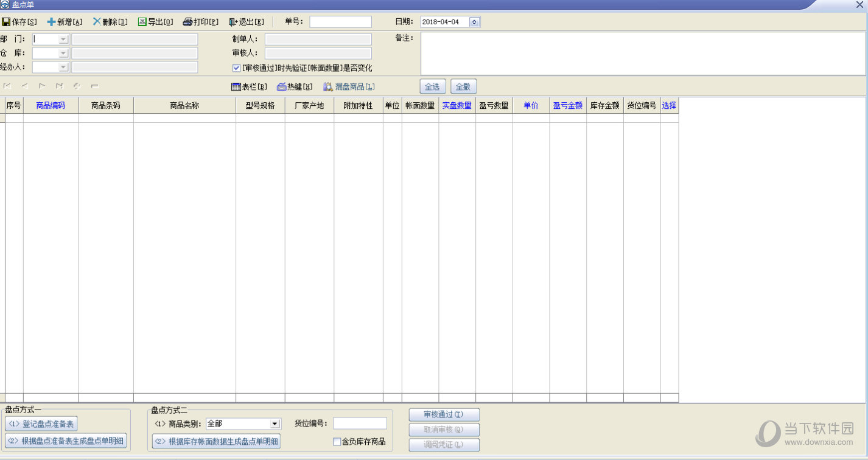The height and width of the screenshot is (460, 868).
Task: Go to last record navigation arrow
Action: tap(60, 86)
